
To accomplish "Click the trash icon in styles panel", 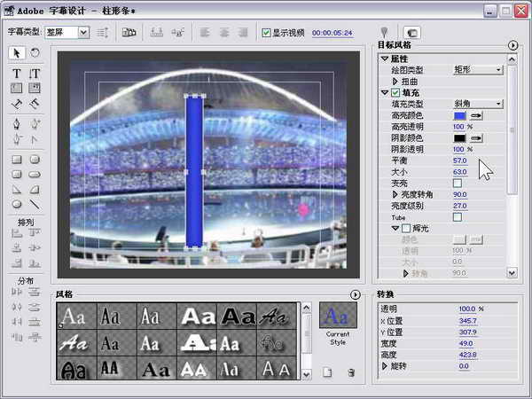I will tap(351, 372).
